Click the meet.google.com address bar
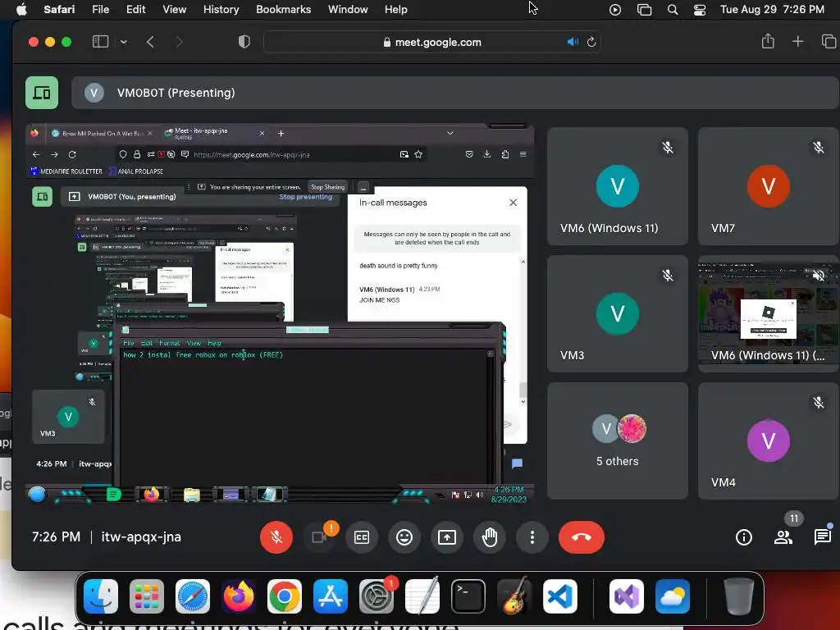The width and height of the screenshot is (840, 630). 431,42
